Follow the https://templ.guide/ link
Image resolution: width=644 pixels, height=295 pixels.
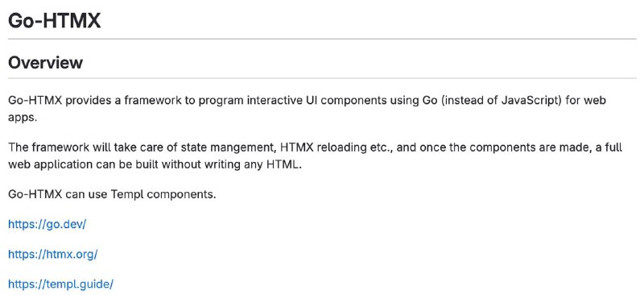[x=60, y=284]
